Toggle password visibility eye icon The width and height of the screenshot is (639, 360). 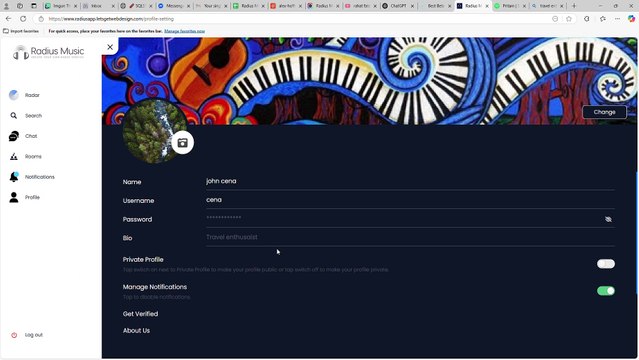(x=608, y=219)
